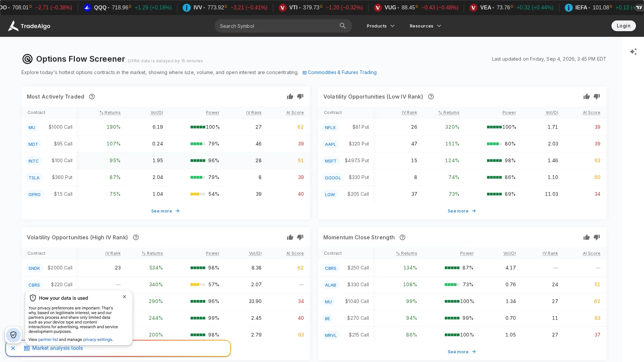Screen dimensions: 644x362
Task: Thumbs up the Most Actively Traded panel
Action: coord(290,97)
